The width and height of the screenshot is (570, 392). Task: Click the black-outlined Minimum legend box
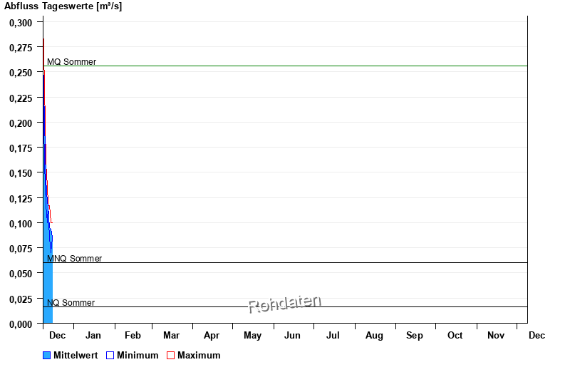[x=110, y=356]
